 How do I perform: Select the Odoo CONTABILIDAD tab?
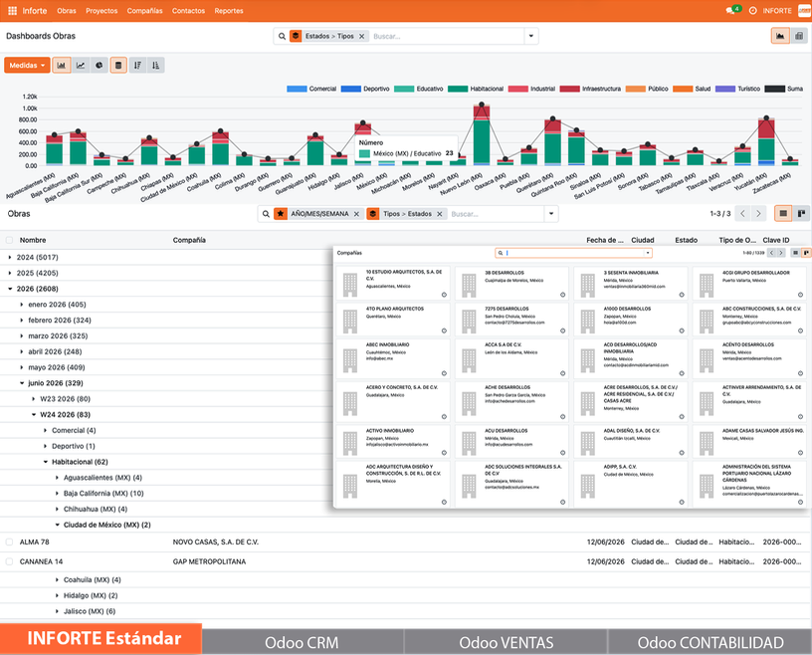click(710, 643)
